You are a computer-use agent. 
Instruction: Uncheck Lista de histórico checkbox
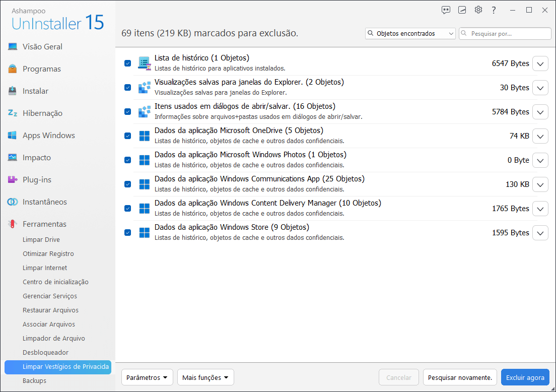coord(127,63)
